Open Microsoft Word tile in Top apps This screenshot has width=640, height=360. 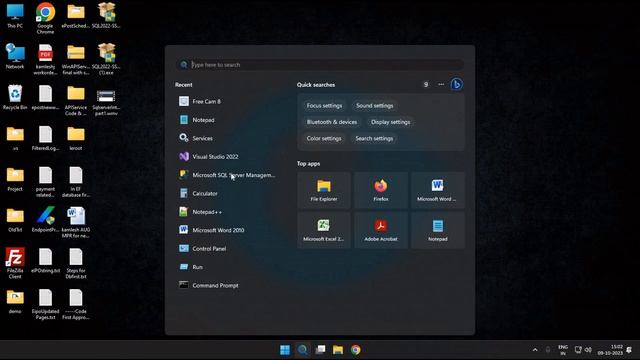pyautogui.click(x=438, y=190)
